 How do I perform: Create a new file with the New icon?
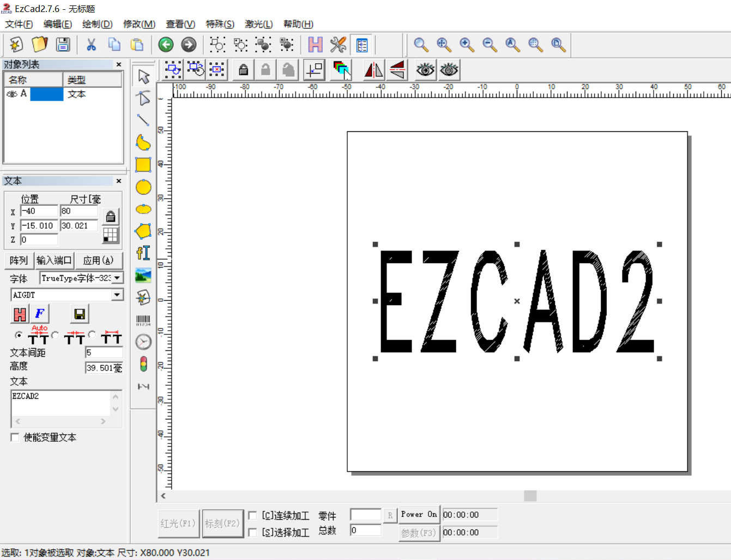(16, 44)
